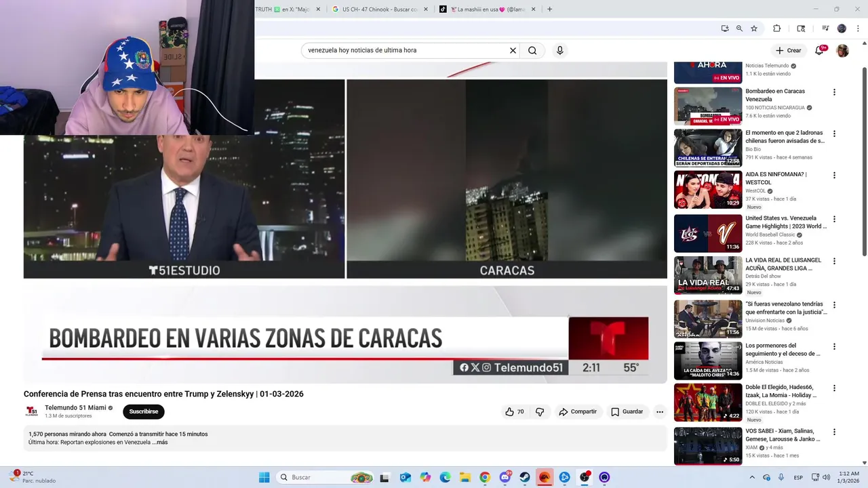Open Microsoft Edge from the taskbar
The width and height of the screenshot is (868, 488).
point(445,477)
